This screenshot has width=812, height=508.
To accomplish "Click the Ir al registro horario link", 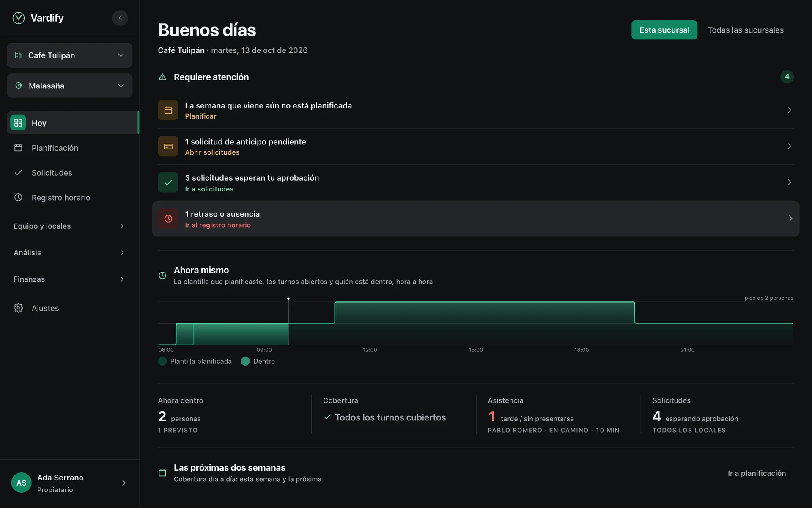I will tap(218, 225).
